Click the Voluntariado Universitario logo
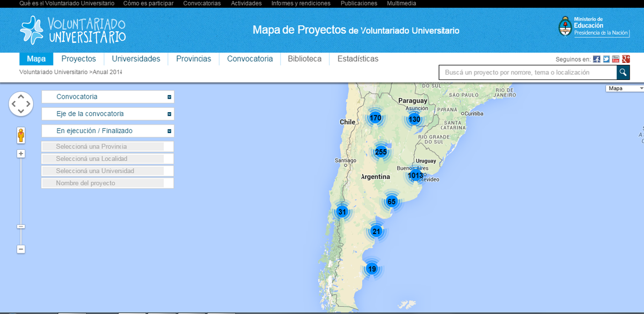644x314 pixels. click(73, 30)
